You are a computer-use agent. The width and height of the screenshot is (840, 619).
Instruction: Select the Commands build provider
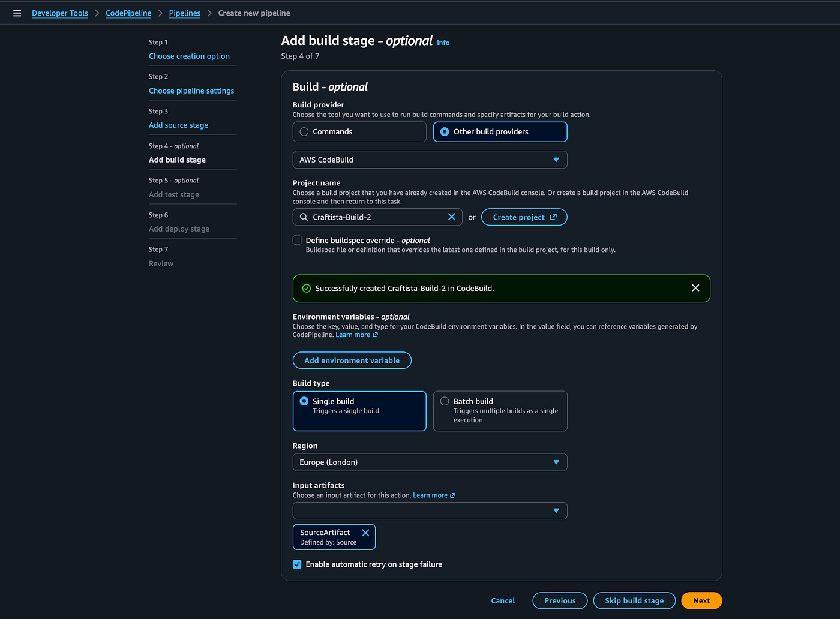(x=359, y=132)
